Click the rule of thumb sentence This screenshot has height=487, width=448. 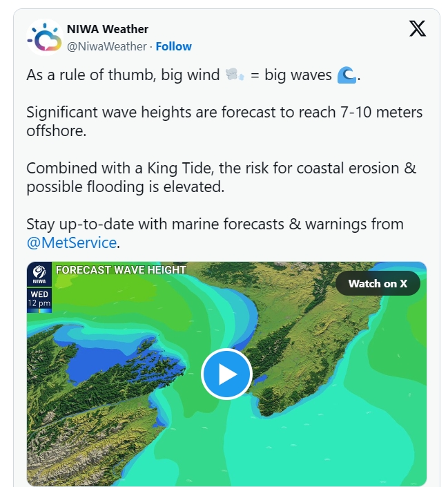pyautogui.click(x=193, y=75)
